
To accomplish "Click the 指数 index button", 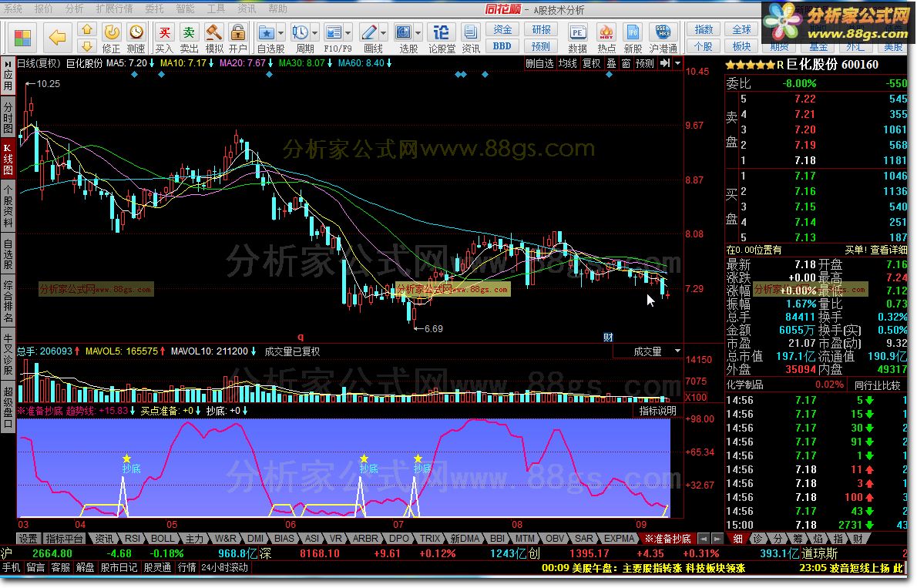I will pos(704,30).
